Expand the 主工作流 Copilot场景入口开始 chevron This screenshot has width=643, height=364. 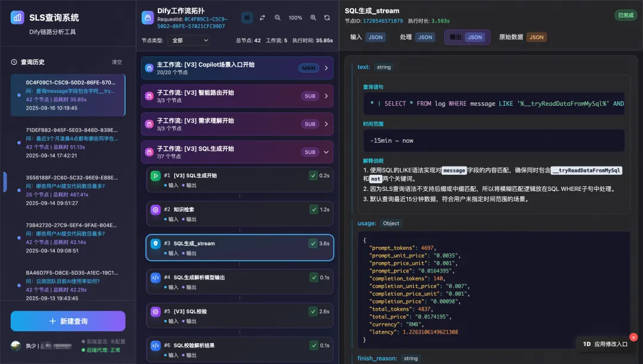tap(326, 68)
